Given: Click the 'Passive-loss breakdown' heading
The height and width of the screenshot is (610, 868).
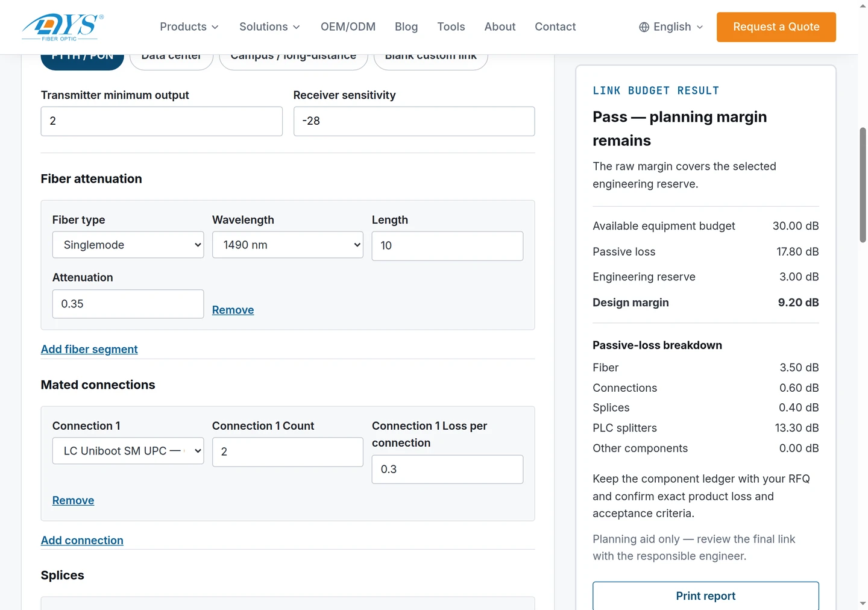Looking at the screenshot, I should pos(657,345).
